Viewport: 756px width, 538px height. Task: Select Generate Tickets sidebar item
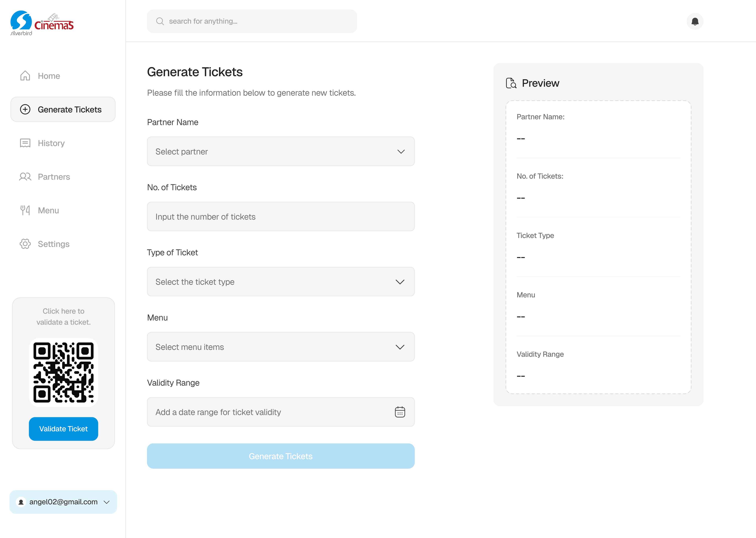point(63,109)
